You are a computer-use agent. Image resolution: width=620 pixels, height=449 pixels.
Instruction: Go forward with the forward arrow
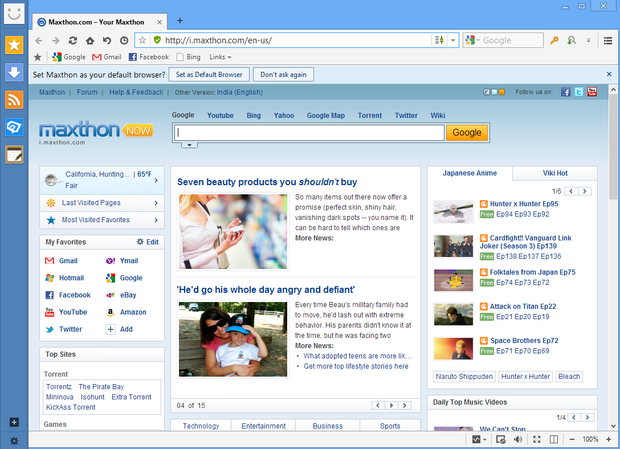(x=56, y=40)
